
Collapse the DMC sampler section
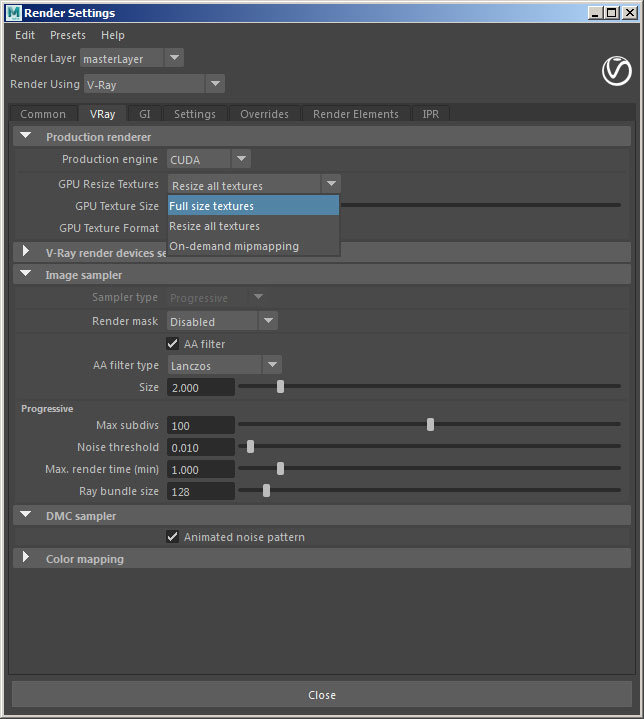(x=26, y=515)
